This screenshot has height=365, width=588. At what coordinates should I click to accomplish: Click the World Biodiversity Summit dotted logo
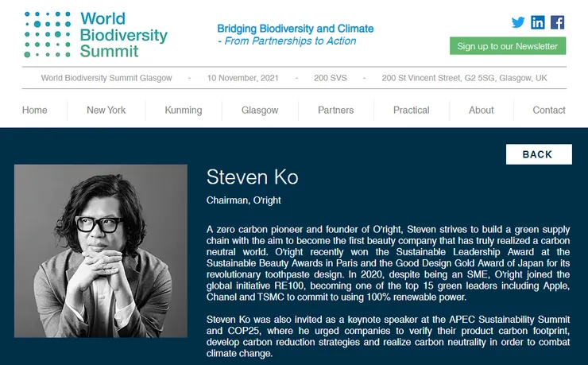click(47, 34)
